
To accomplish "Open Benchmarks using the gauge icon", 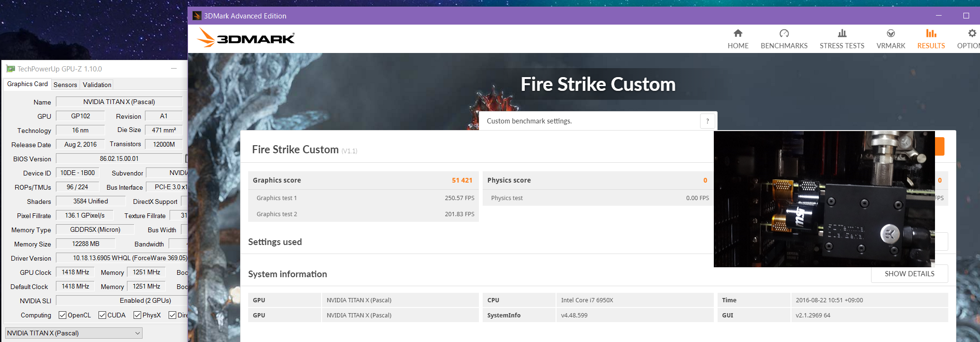I will (x=784, y=33).
